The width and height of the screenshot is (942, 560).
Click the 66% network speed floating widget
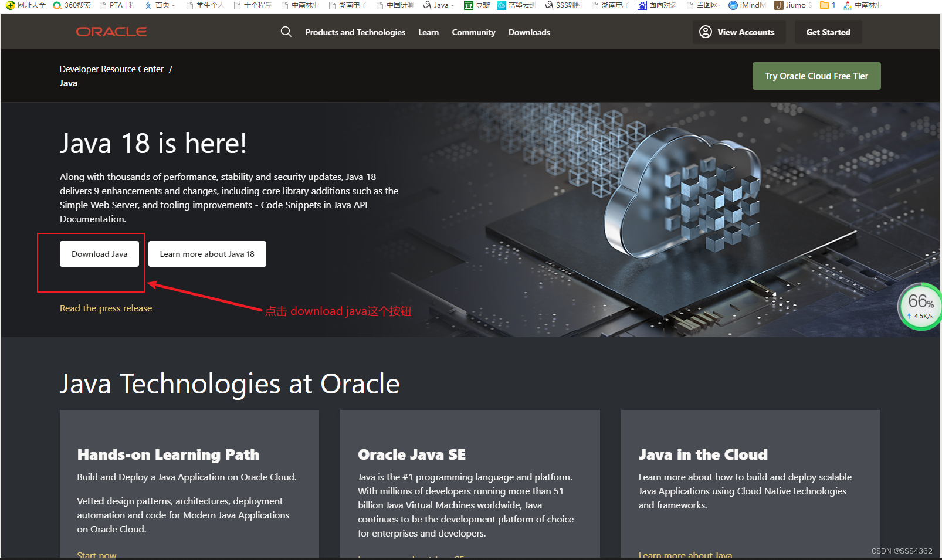click(920, 307)
